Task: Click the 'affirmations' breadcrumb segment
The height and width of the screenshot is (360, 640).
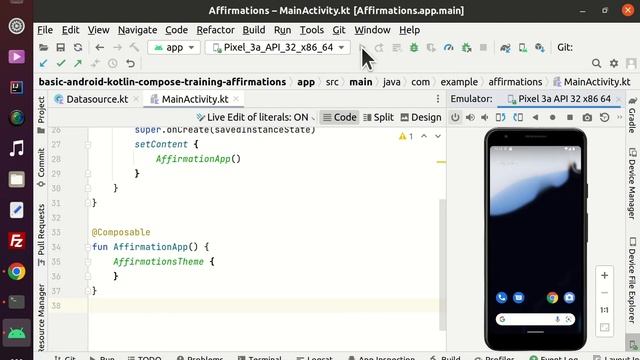Action: pyautogui.click(x=515, y=82)
